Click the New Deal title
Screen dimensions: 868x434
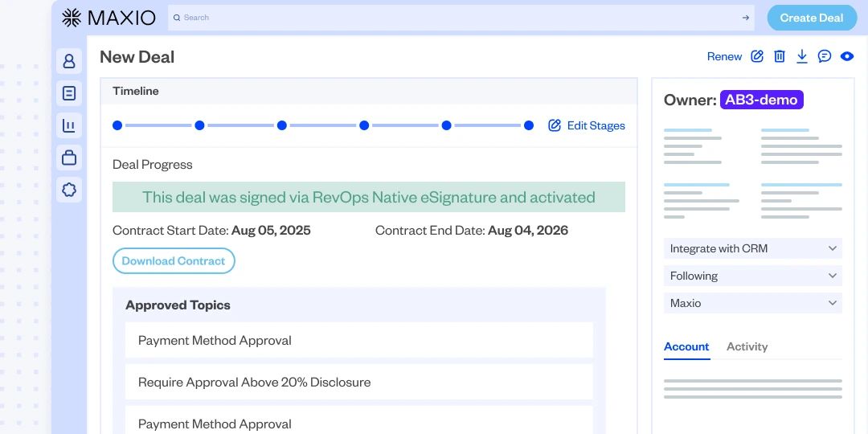137,56
